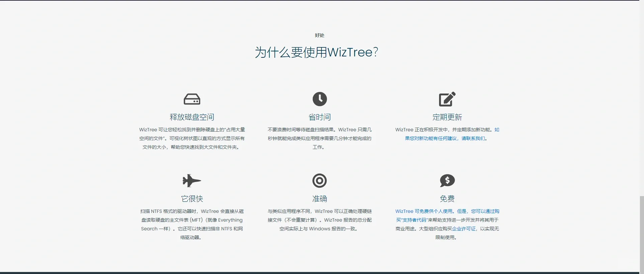This screenshot has height=274, width=644.
Task: Click the 释放磁盘空间 heading
Action: (x=192, y=117)
